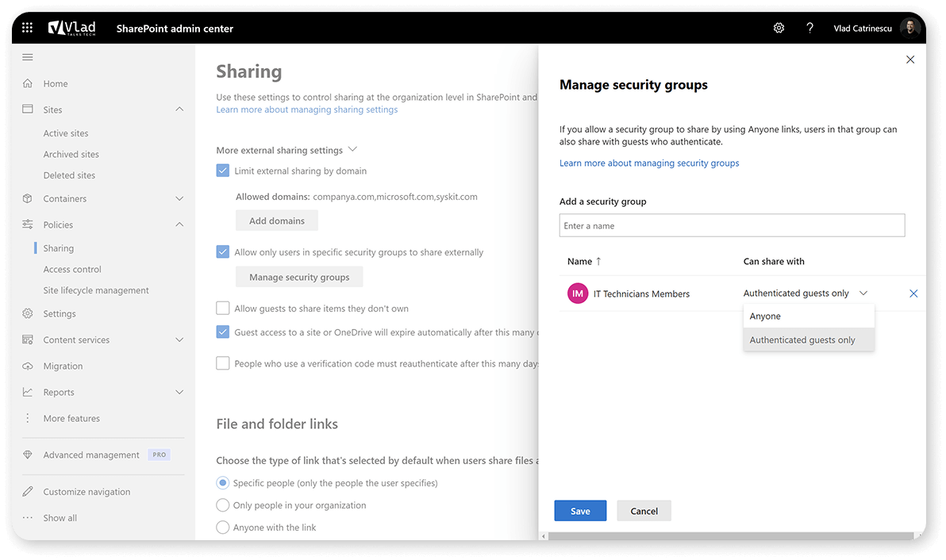Open Authenticated guests only dropdown
The height and width of the screenshot is (560, 946).
pyautogui.click(x=806, y=293)
